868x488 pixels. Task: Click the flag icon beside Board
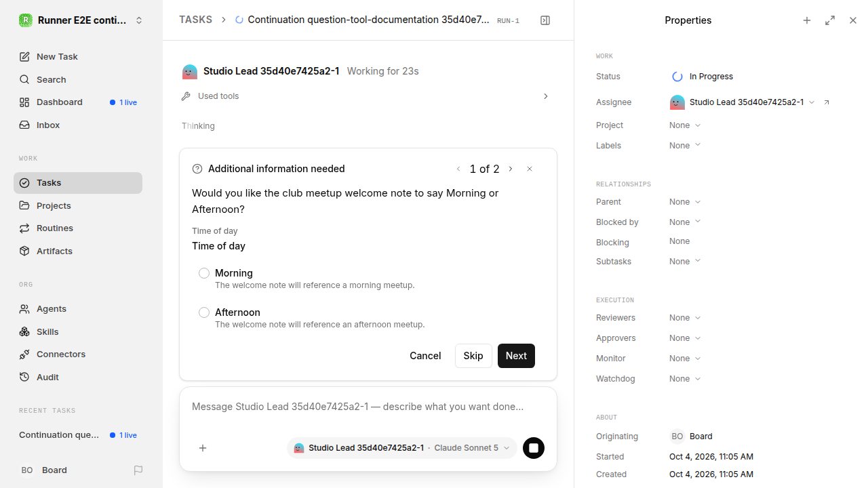(138, 470)
